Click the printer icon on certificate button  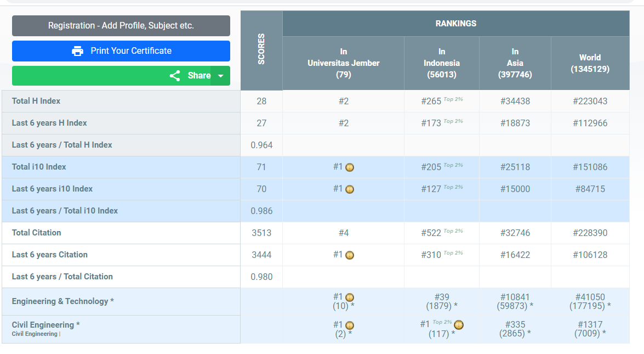pos(78,51)
